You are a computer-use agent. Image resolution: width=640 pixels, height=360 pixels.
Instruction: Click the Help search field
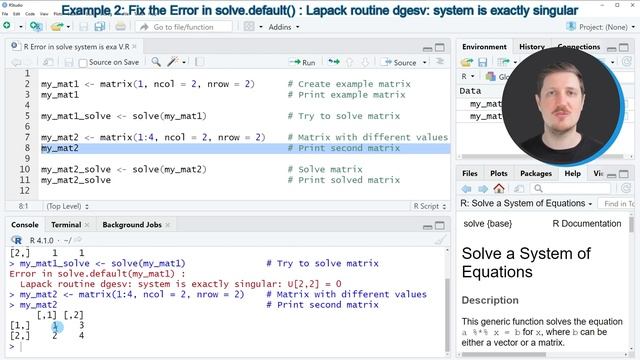pos(571,188)
